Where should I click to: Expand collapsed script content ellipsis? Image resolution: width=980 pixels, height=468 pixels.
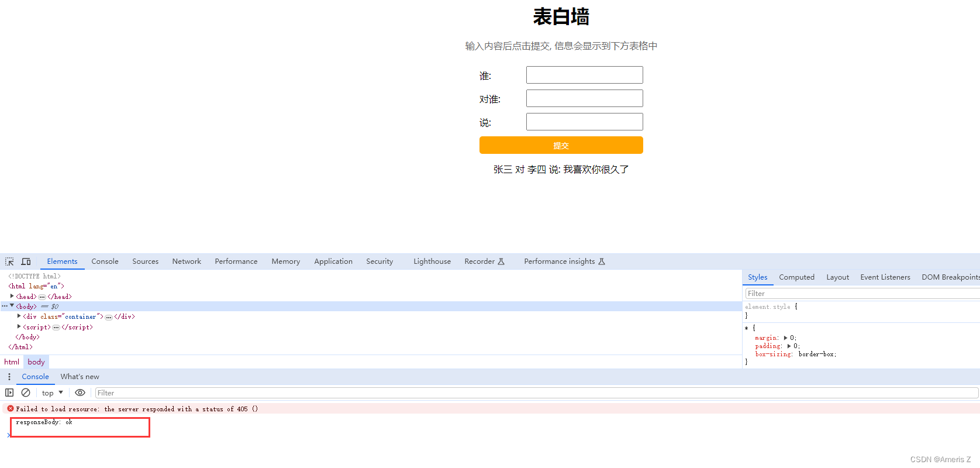coord(56,327)
